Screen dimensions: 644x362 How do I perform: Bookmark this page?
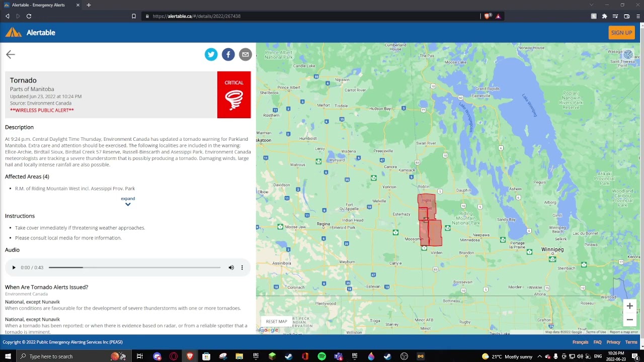coord(134,16)
